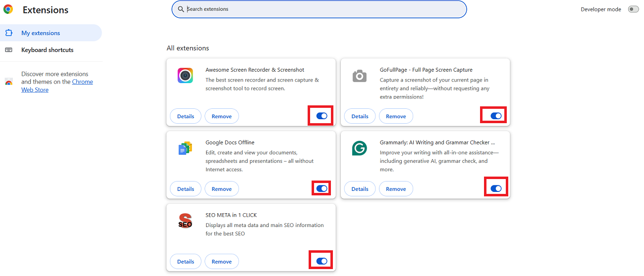Open My extensions section
The image size is (644, 276).
pos(51,33)
